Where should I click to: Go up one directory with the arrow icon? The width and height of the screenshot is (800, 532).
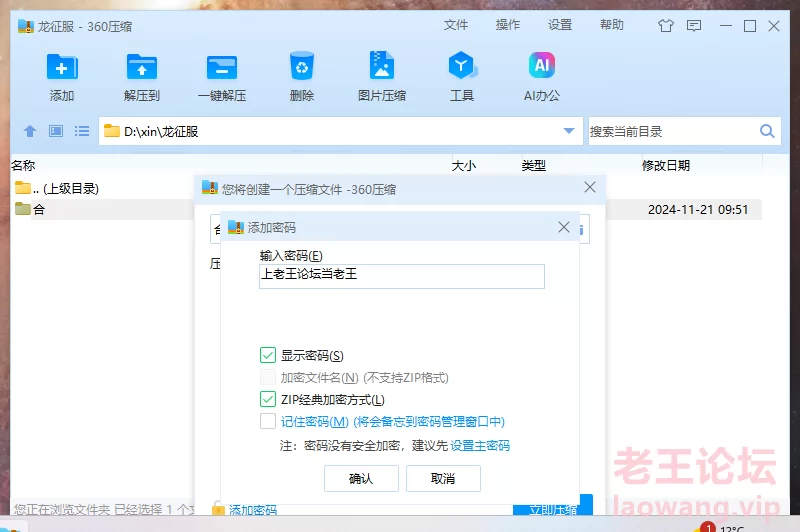30,132
